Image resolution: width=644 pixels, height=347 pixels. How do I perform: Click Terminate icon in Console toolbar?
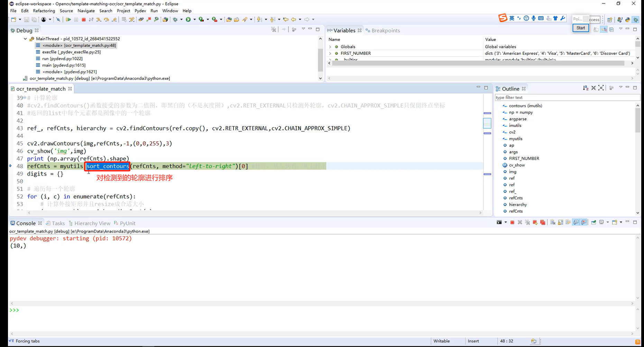click(x=512, y=222)
